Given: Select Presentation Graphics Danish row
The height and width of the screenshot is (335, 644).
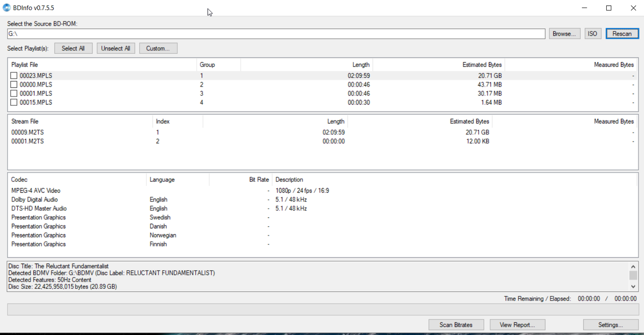Looking at the screenshot, I should (x=323, y=226).
